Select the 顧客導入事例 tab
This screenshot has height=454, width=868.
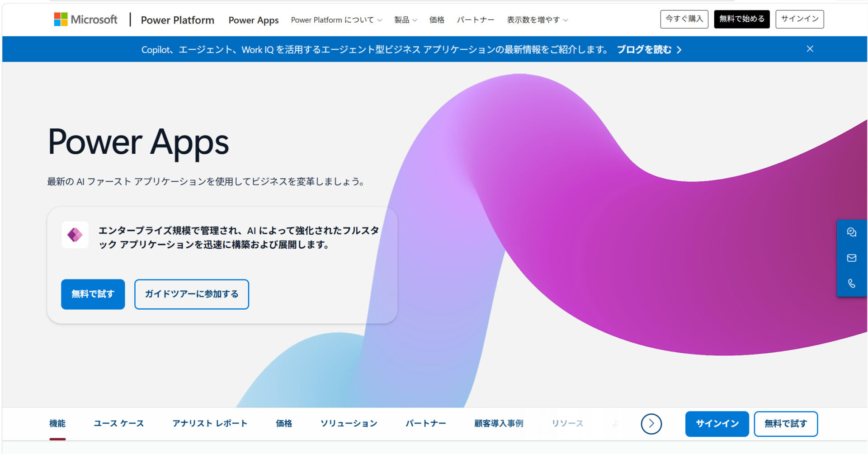click(x=499, y=423)
